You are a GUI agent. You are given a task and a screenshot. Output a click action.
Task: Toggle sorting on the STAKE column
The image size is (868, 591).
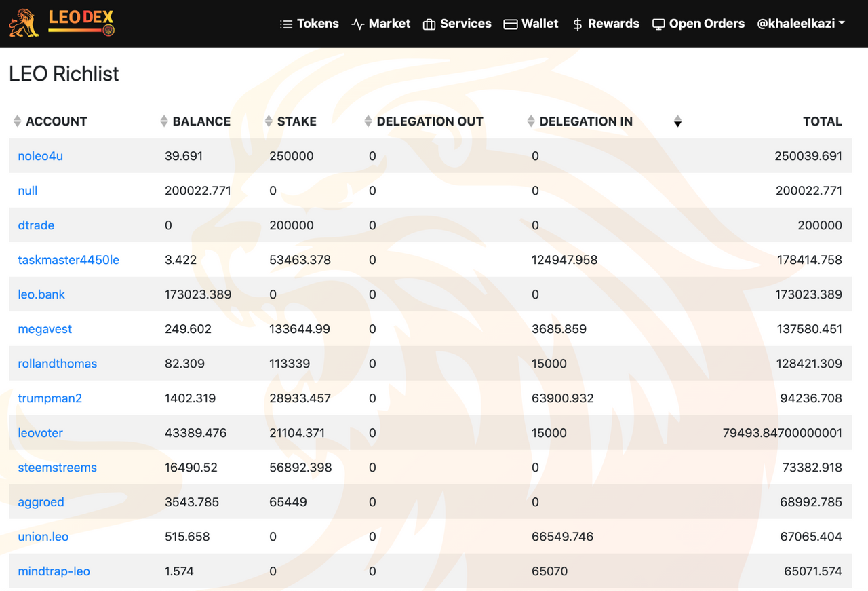tap(268, 121)
